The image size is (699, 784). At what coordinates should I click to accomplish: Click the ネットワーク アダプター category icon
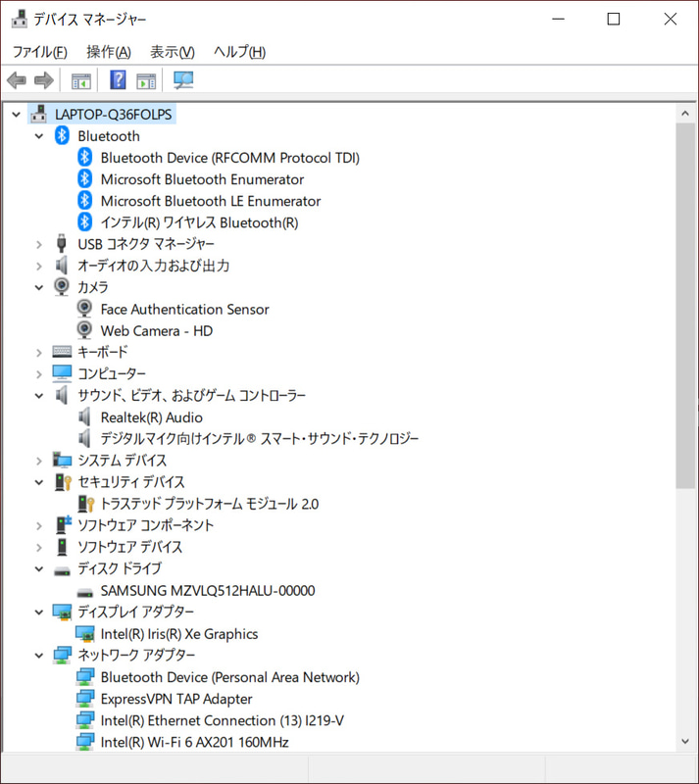pyautogui.click(x=62, y=655)
